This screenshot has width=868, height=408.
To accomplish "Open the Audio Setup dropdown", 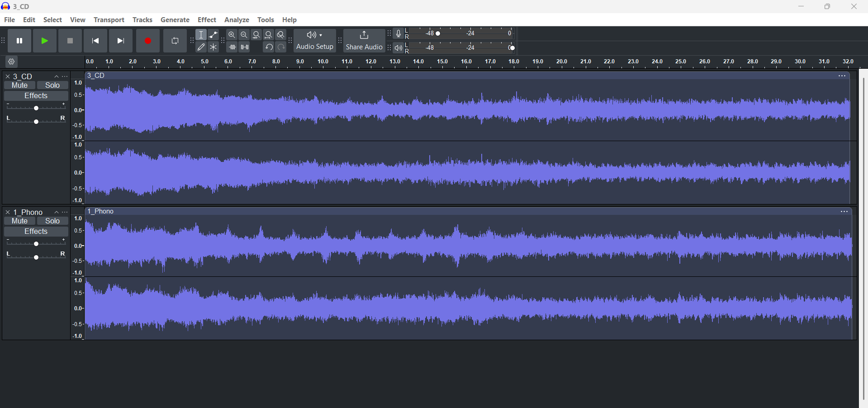I will 315,41.
